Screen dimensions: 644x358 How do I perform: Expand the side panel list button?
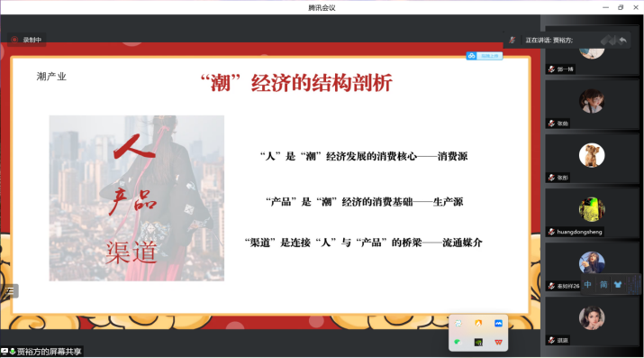point(10,291)
